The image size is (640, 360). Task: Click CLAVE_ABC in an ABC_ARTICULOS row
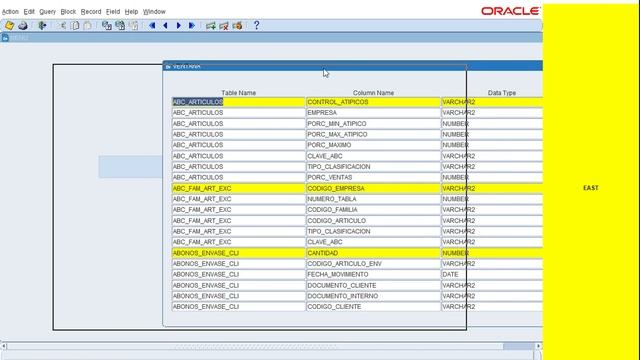(x=373, y=156)
